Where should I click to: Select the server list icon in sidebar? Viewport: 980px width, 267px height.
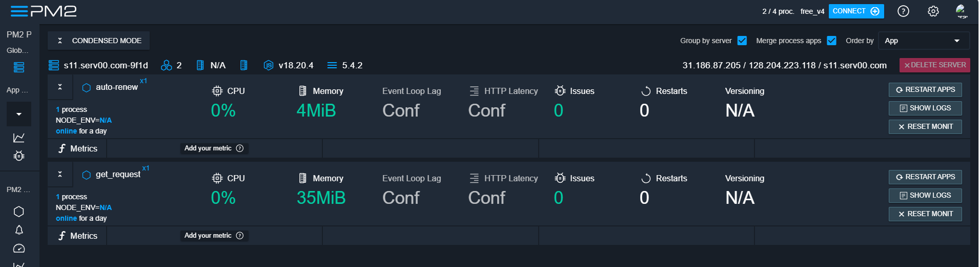coord(19,67)
